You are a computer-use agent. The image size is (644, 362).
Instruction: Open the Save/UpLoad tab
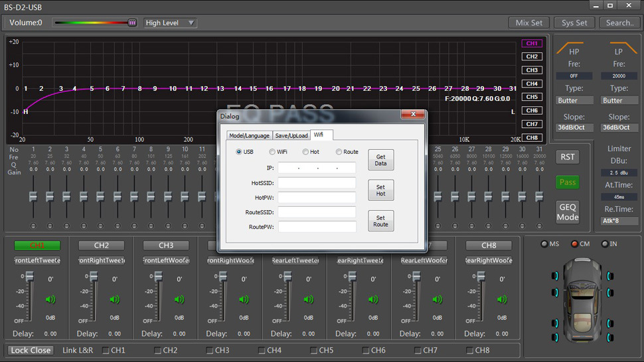click(291, 135)
